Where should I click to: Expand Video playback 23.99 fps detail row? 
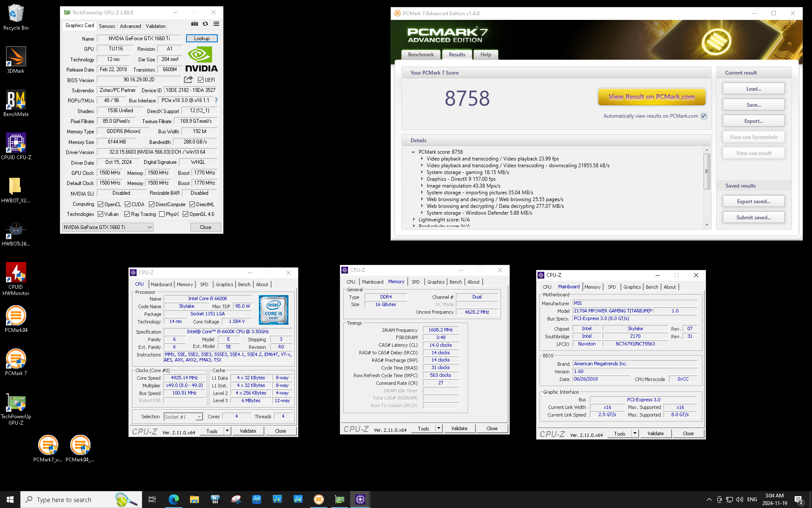click(422, 159)
